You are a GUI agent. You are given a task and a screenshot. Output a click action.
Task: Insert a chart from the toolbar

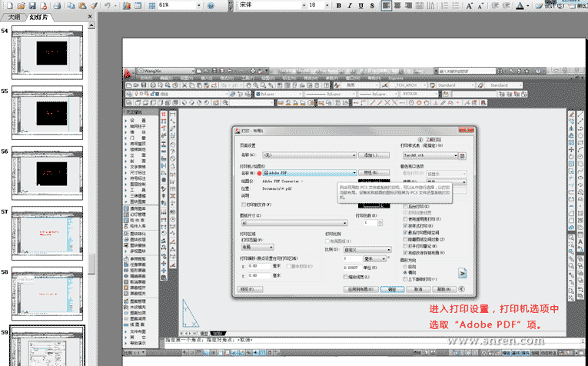coord(126,5)
